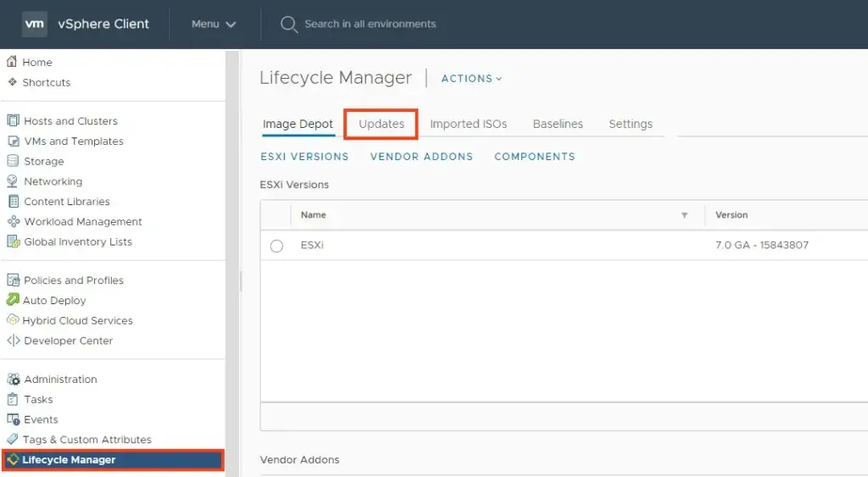Open Home in navigation
The width and height of the screenshot is (868, 477).
tap(37, 62)
